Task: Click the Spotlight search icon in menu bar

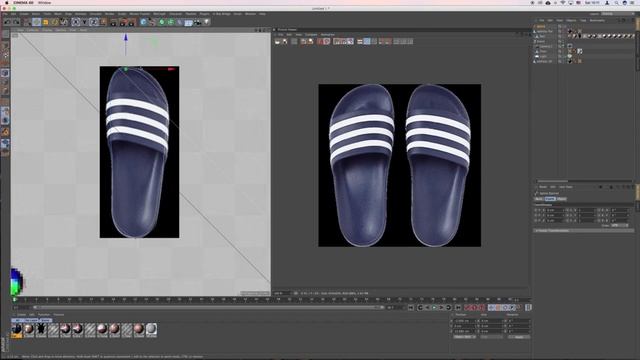Action: point(616,2)
